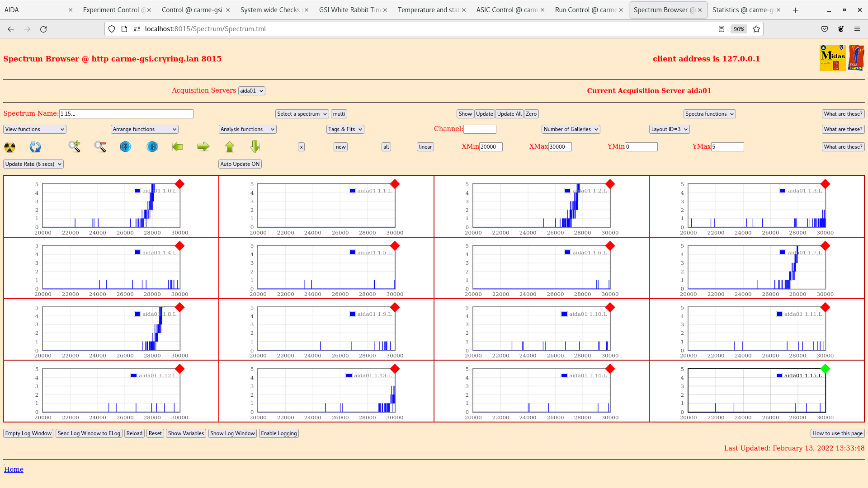Click the blue double down-arrow icon
868x488 pixels.
[125, 146]
